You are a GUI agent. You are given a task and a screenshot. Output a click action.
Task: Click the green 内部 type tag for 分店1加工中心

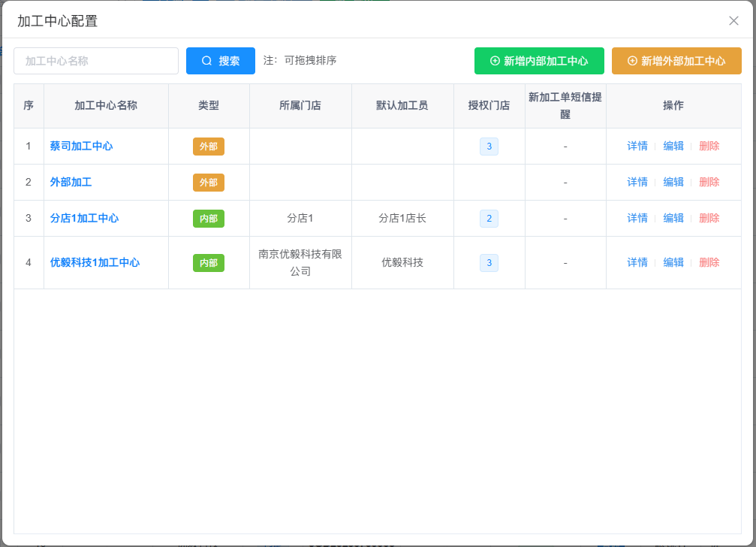[x=209, y=218]
